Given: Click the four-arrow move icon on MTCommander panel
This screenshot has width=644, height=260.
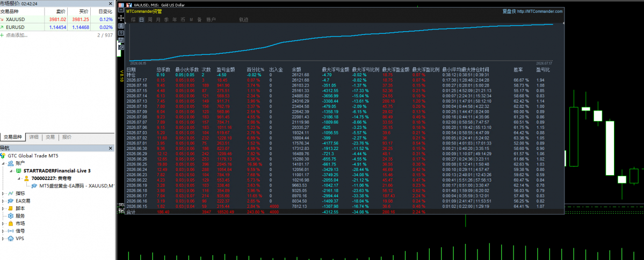Looking at the screenshot, I should tap(121, 18).
